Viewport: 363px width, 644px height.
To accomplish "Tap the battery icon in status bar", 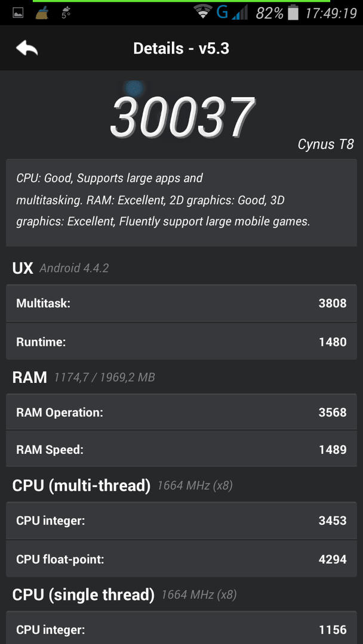I will pyautogui.click(x=293, y=13).
